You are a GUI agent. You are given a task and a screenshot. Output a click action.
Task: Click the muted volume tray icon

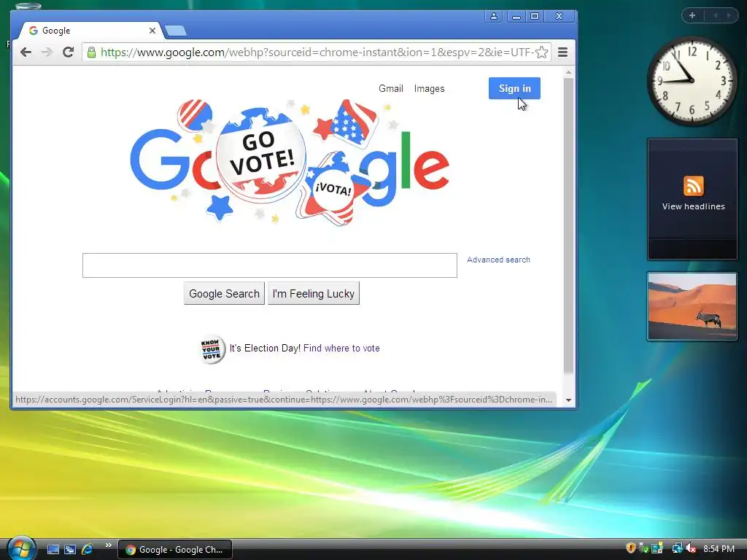point(691,548)
